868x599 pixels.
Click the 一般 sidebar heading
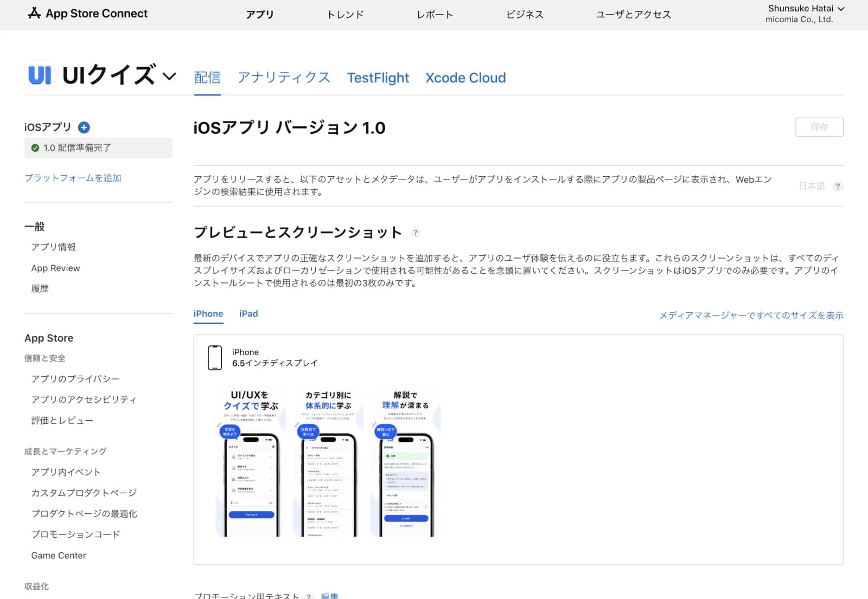35,227
